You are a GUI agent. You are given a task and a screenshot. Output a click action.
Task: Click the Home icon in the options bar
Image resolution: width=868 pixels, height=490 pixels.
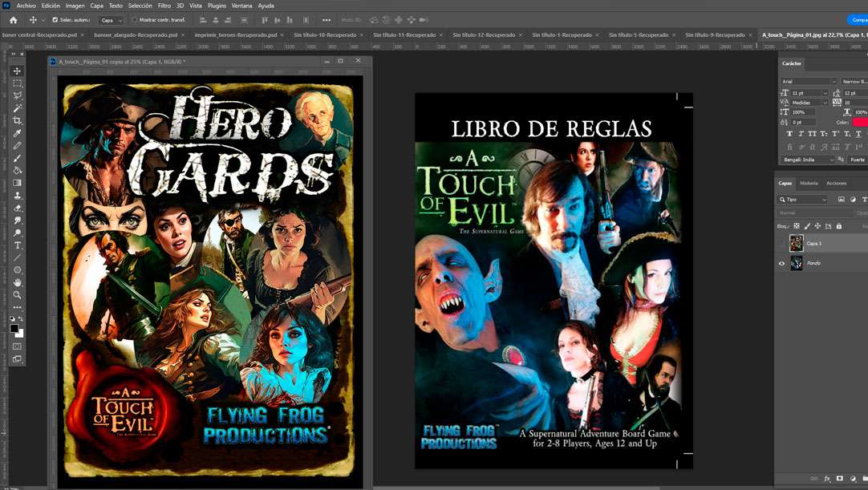point(13,20)
